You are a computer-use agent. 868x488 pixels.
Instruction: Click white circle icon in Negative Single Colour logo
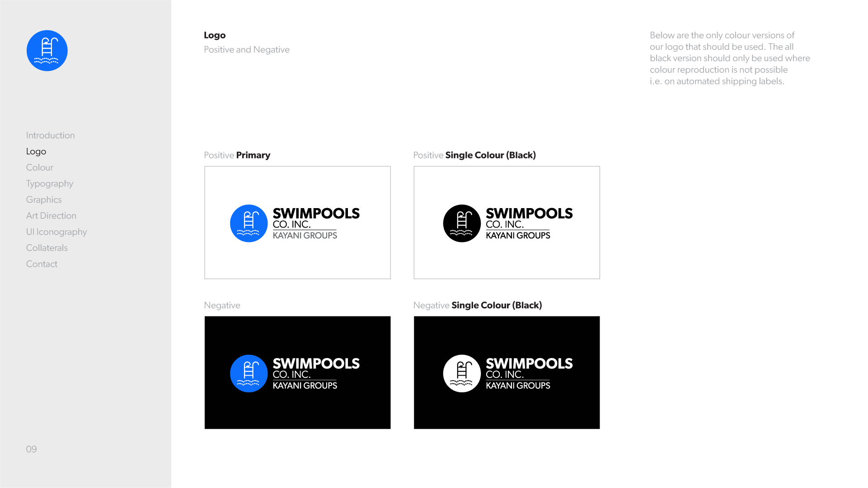point(461,373)
